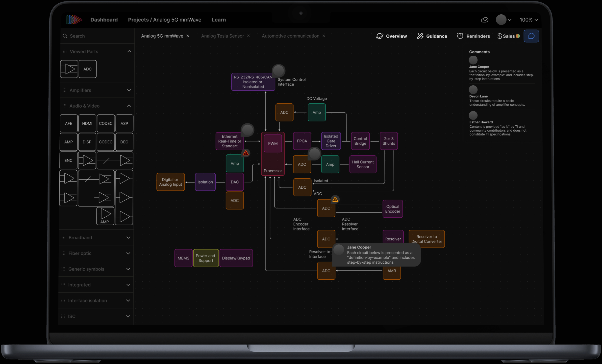Viewport: 602px width, 364px height.
Task: Open the user avatar account menu
Action: [x=503, y=20]
